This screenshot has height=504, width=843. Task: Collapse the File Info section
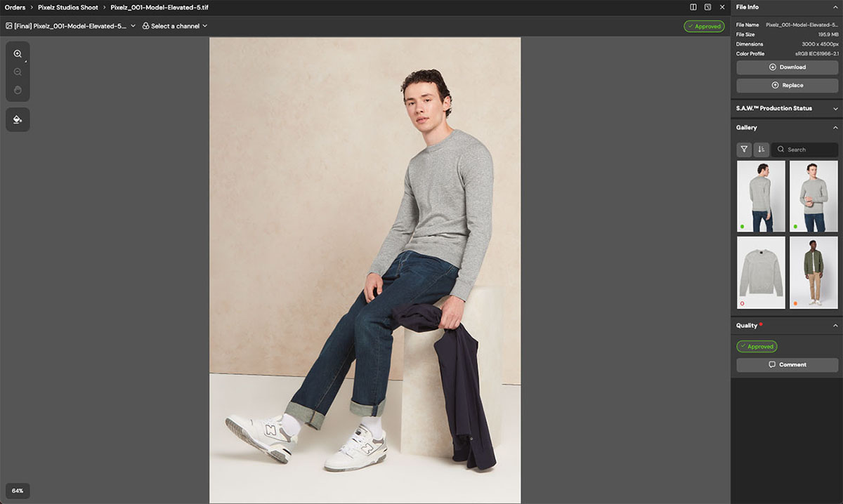(835, 7)
